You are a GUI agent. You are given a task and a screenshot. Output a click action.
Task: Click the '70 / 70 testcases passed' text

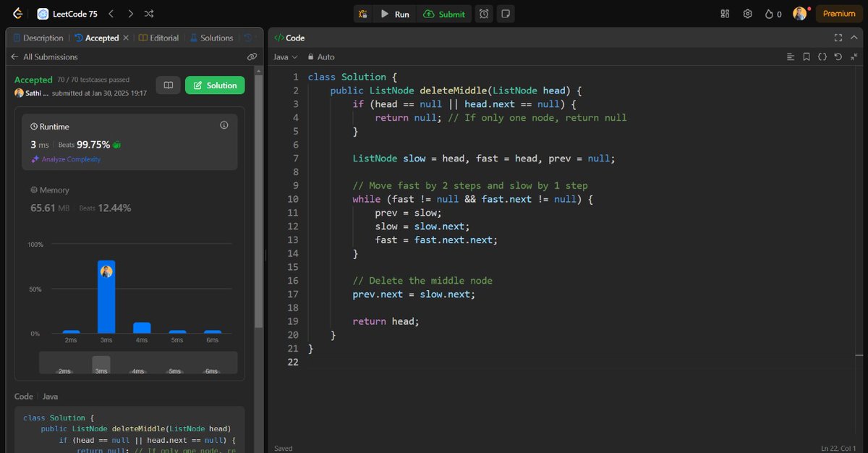(x=93, y=80)
